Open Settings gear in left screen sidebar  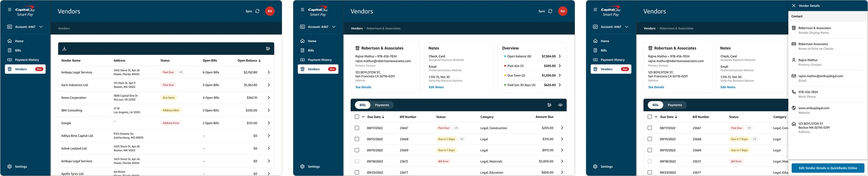(10, 167)
